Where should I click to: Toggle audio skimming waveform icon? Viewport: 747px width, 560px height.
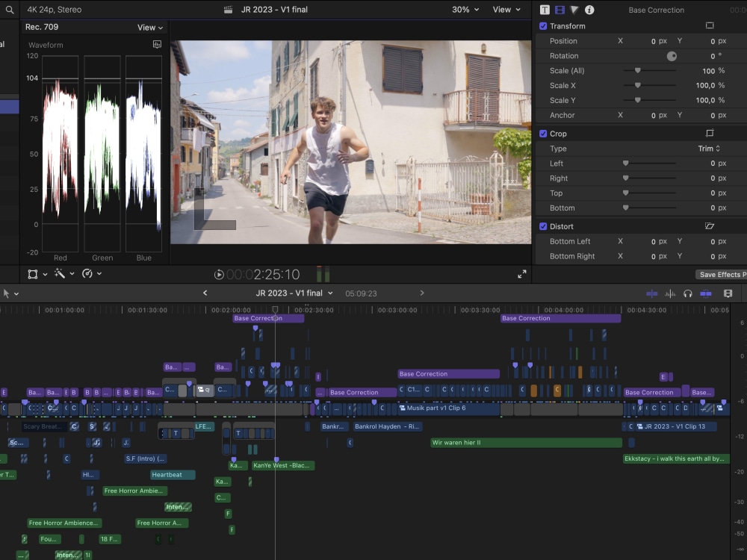tap(670, 293)
